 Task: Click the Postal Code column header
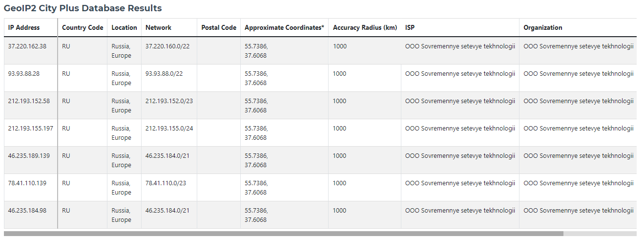click(219, 28)
